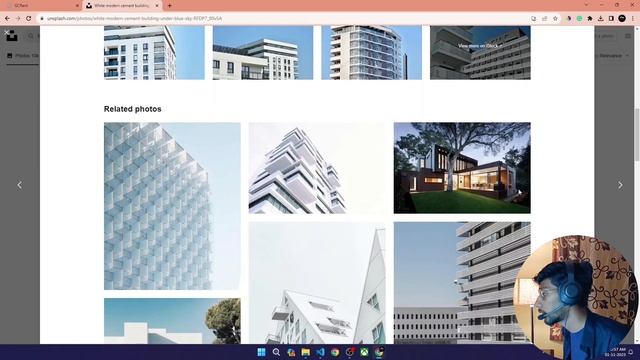Open a new browser tab
This screenshot has width=640, height=360.
pyautogui.click(x=169, y=6)
